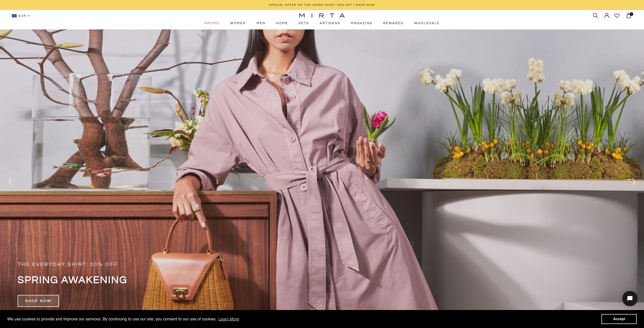
Task: Open the Learn More cookie link
Action: (229, 319)
